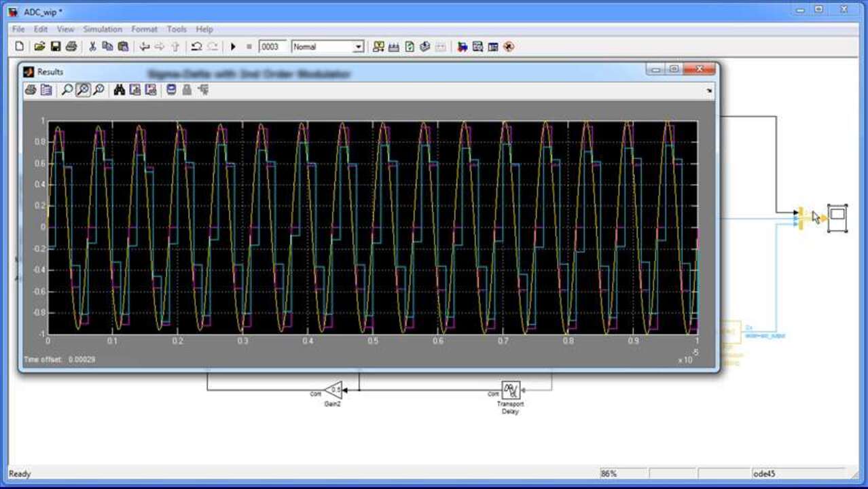Viewport: 868px width, 489px height.
Task: Click the scope print icon in Results window
Action: (30, 90)
